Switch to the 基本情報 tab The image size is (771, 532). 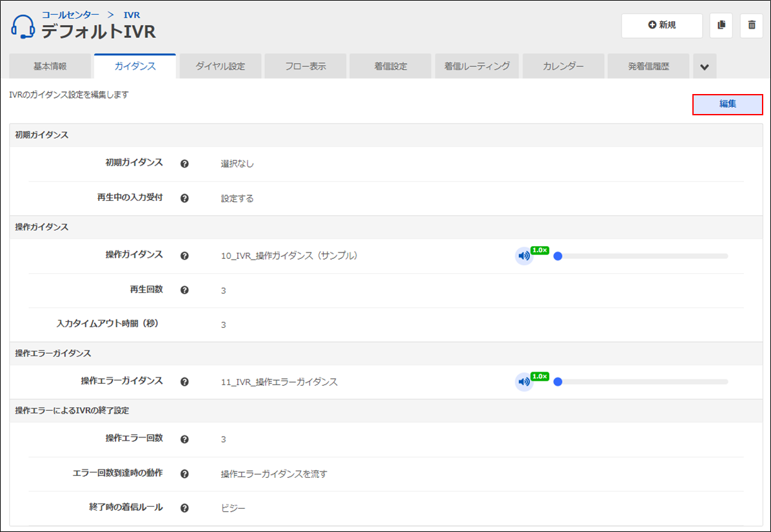(x=50, y=66)
